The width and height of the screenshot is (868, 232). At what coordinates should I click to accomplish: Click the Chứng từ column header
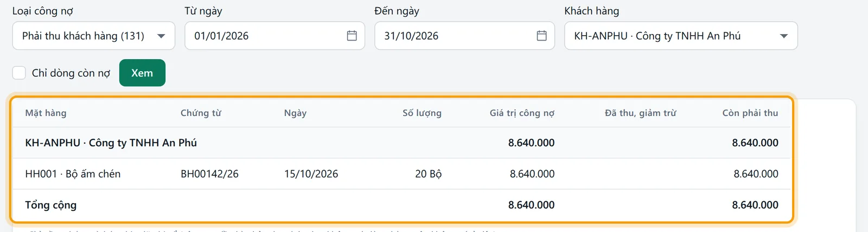coord(201,113)
